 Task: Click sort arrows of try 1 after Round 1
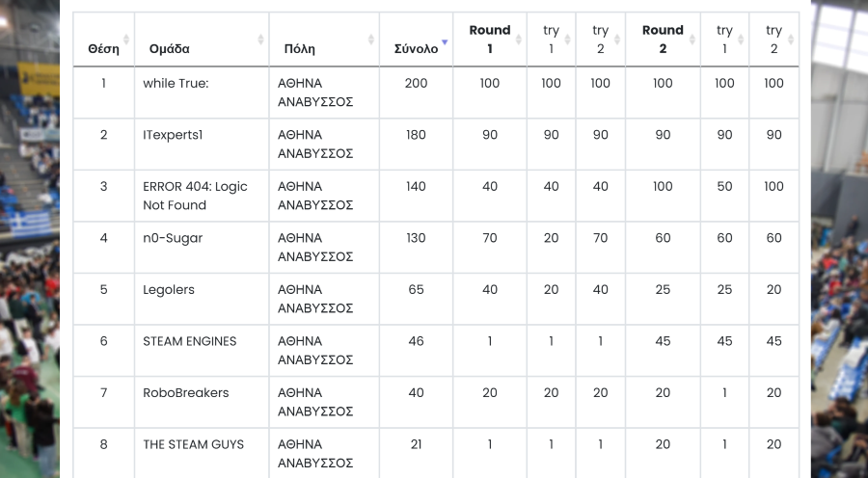pos(569,40)
